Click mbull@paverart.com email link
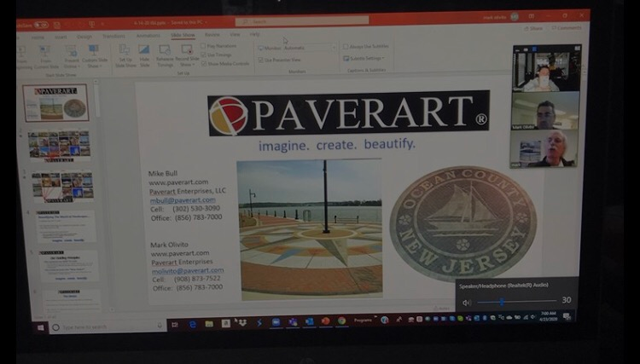The width and height of the screenshot is (640, 364). [183, 200]
